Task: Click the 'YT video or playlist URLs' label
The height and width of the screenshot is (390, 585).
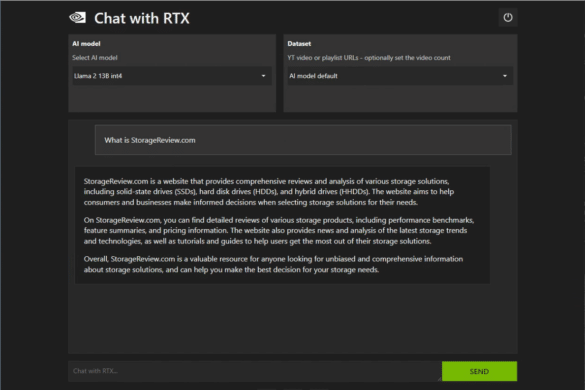Action: click(369, 58)
